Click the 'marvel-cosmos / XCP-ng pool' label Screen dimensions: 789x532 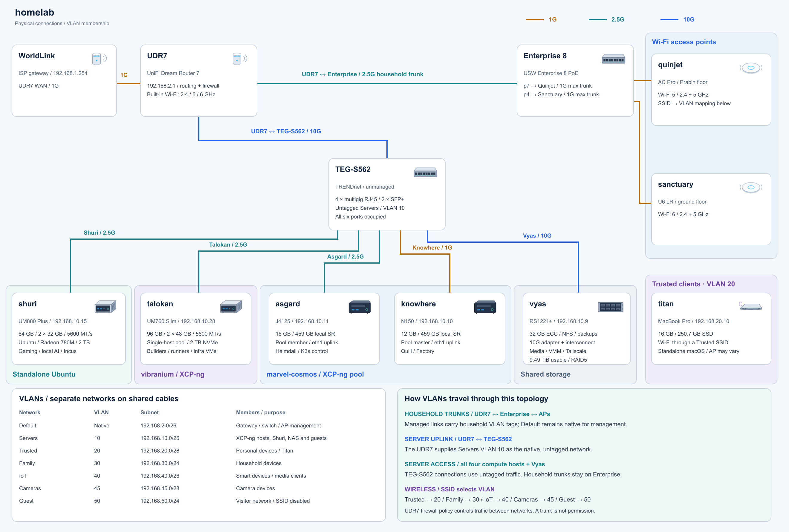pos(315,374)
